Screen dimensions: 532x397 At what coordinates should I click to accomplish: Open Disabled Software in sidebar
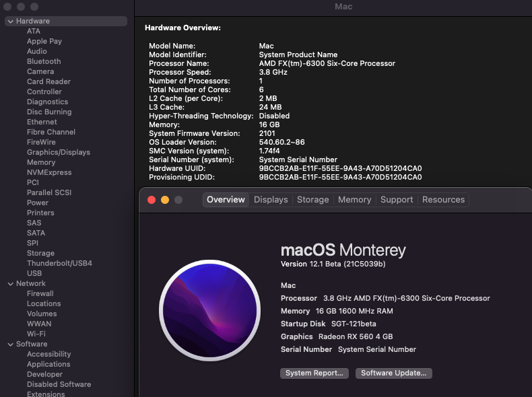point(59,384)
